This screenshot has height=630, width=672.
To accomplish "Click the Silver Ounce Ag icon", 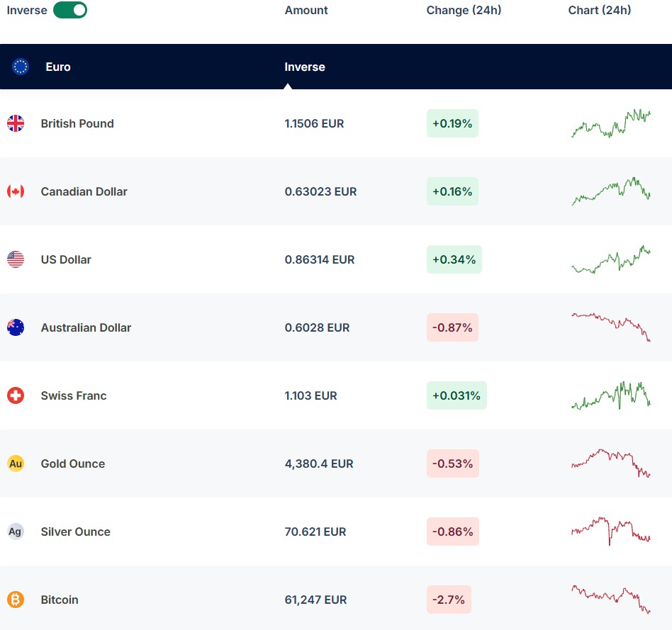I will pyautogui.click(x=16, y=531).
